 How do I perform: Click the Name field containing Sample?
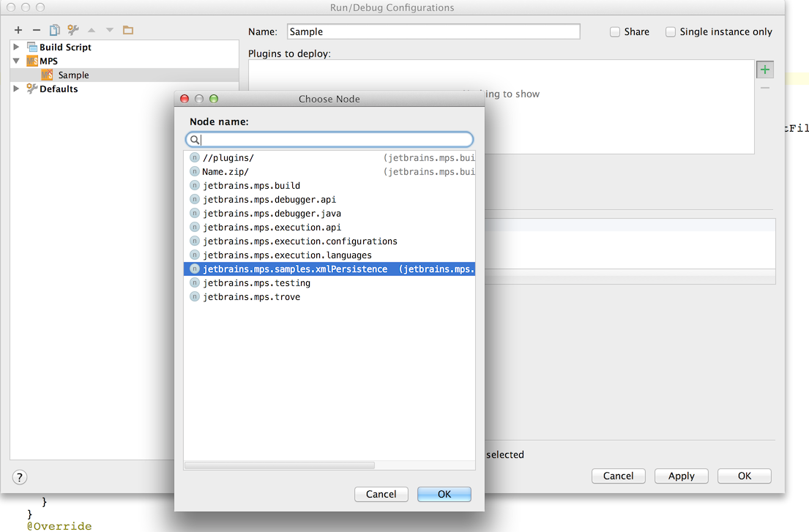pos(433,31)
